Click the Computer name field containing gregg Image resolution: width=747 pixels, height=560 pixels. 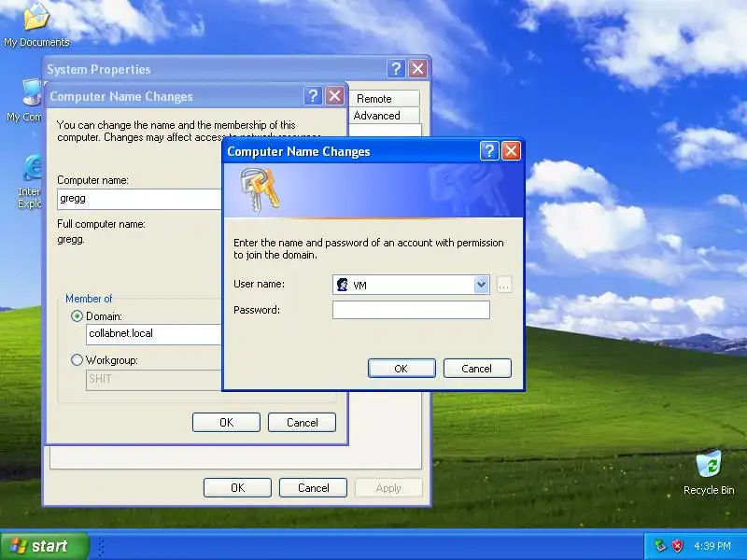pyautogui.click(x=139, y=199)
